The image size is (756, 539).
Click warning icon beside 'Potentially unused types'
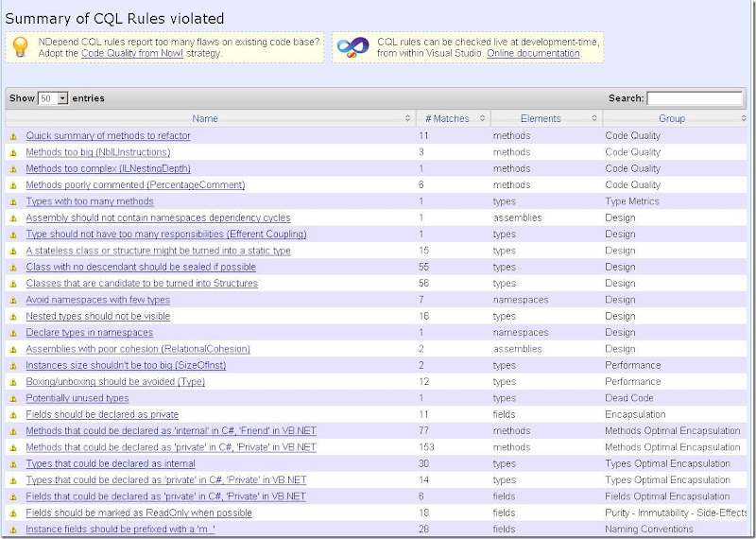[13, 399]
